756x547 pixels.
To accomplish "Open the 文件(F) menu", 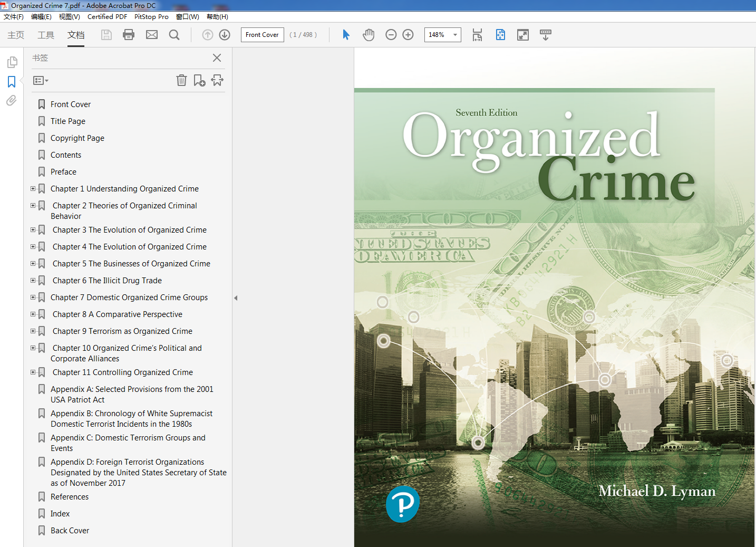I will click(14, 17).
